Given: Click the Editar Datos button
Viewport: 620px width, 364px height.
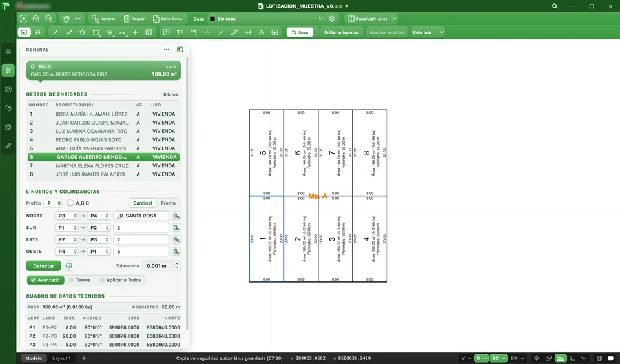Looking at the screenshot, I should tap(168, 19).
